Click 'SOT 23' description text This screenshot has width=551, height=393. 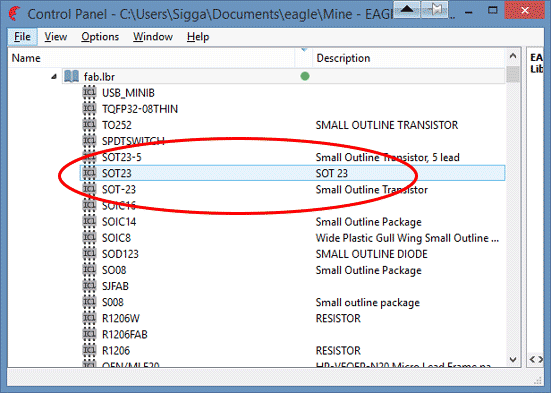tap(332, 174)
